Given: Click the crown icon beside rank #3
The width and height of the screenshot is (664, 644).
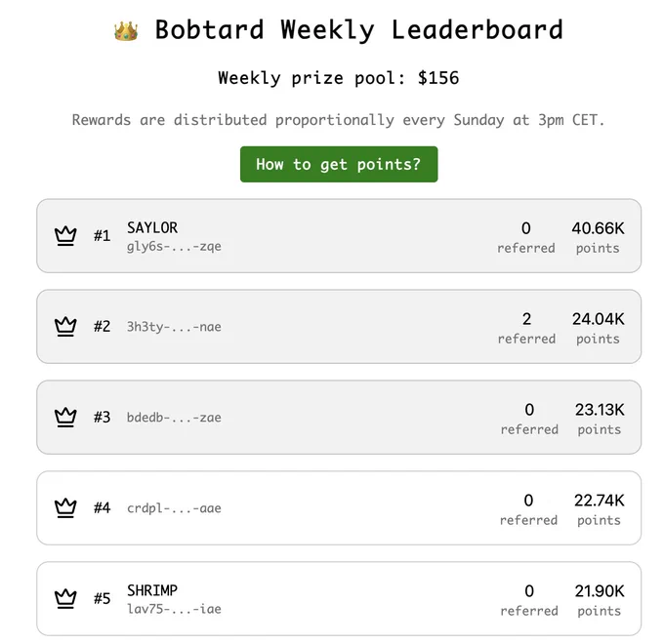Looking at the screenshot, I should pyautogui.click(x=65, y=418).
